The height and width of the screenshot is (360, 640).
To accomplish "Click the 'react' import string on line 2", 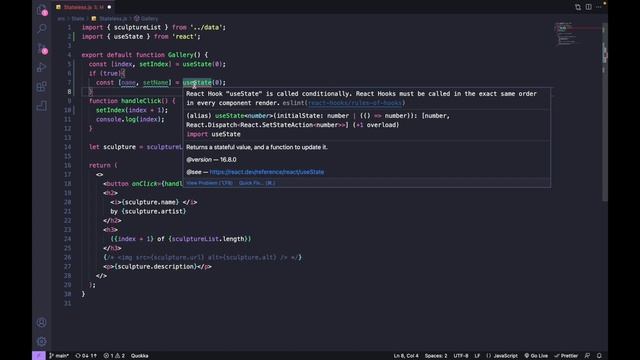I will (184, 37).
